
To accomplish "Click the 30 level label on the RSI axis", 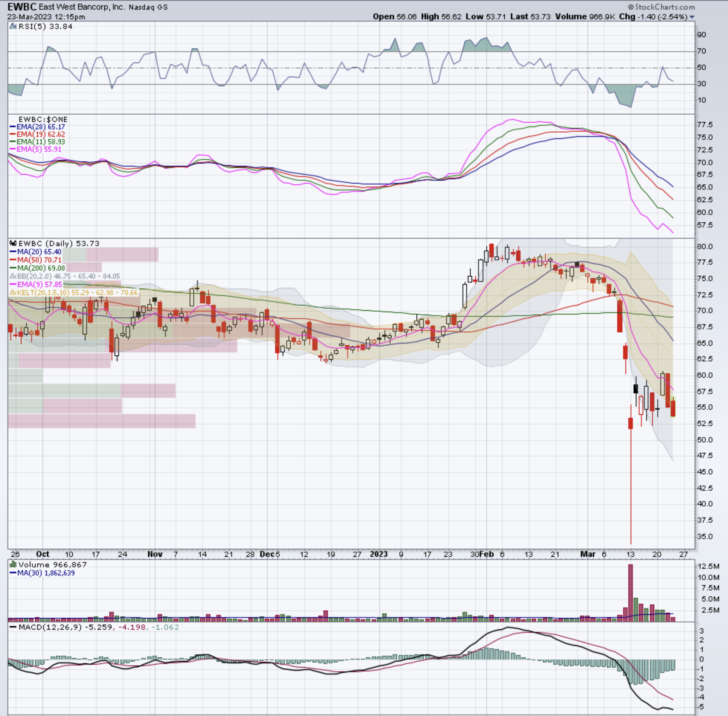I will [702, 84].
